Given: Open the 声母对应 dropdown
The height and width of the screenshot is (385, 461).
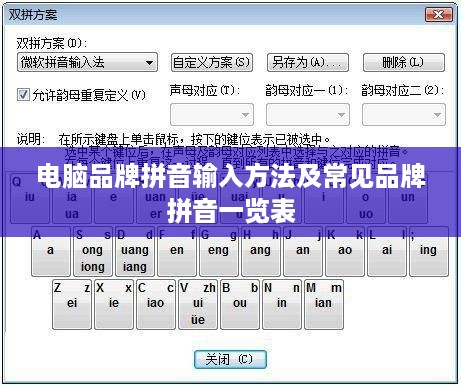Looking at the screenshot, I should pos(212,114).
